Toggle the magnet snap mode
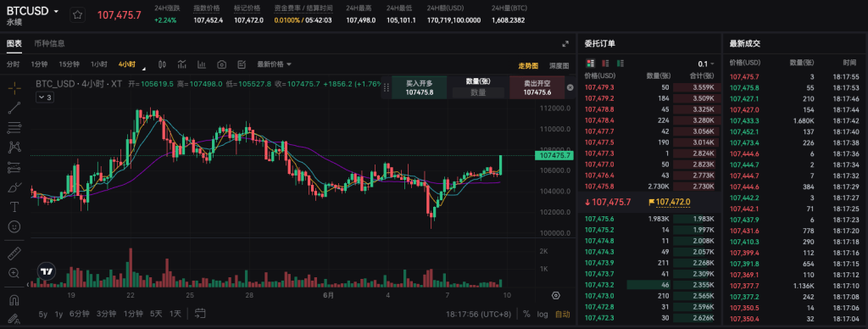The image size is (868, 329). (14, 299)
